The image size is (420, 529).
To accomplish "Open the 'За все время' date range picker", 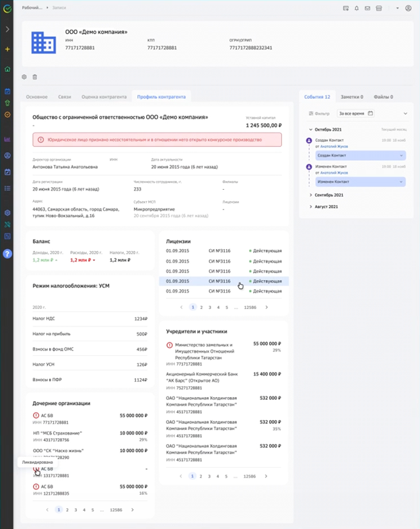I will 355,114.
